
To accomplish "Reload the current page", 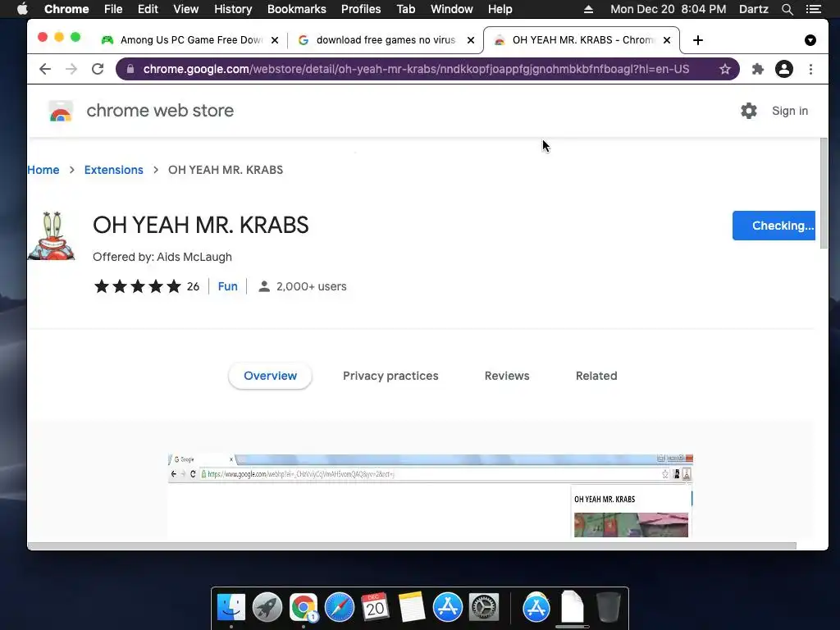I will (98, 69).
